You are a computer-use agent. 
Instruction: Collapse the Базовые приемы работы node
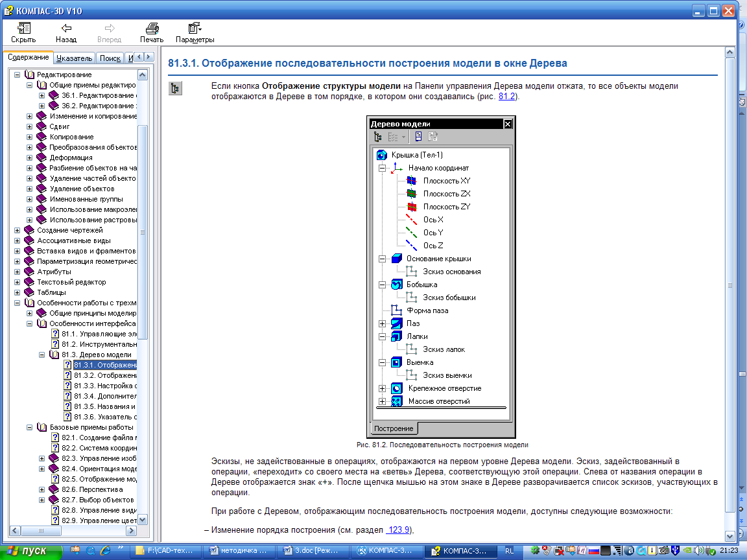pyautogui.click(x=30, y=427)
